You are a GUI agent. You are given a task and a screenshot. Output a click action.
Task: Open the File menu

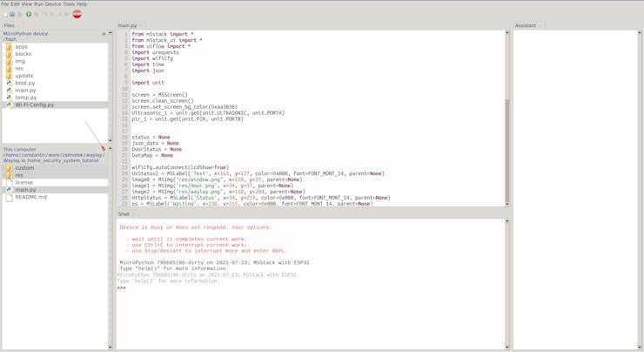tap(4, 4)
